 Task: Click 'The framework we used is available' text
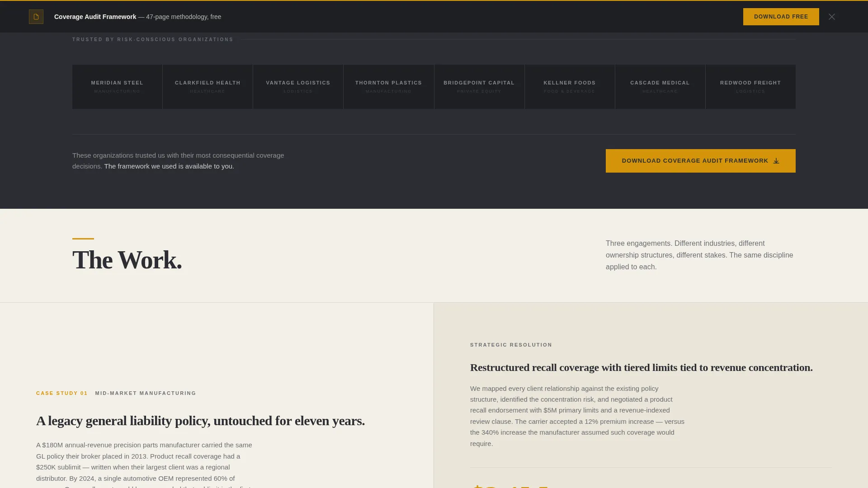(169, 166)
